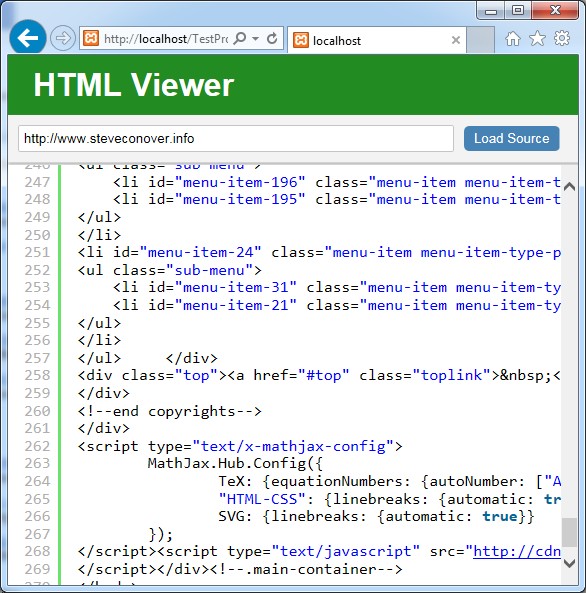
Task: Click the code scrollbar thumb
Action: [x=569, y=532]
